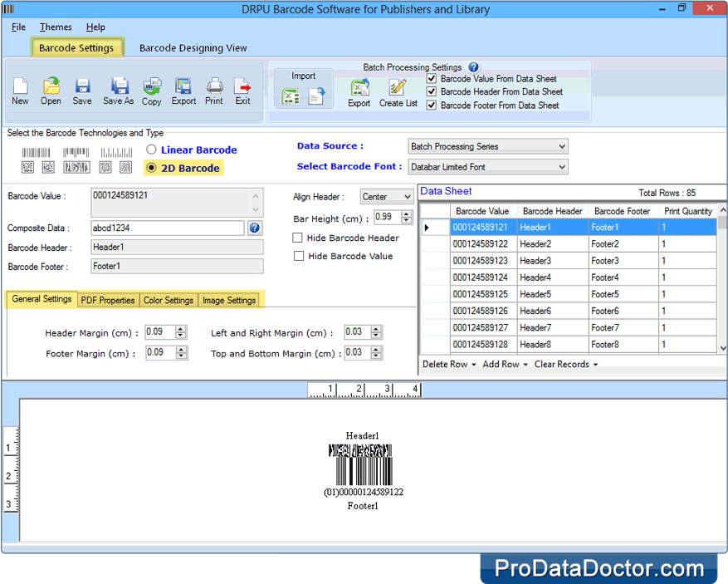The image size is (728, 584).
Task: Click the Data Sheet vertical scrollbar
Action: tap(722, 279)
